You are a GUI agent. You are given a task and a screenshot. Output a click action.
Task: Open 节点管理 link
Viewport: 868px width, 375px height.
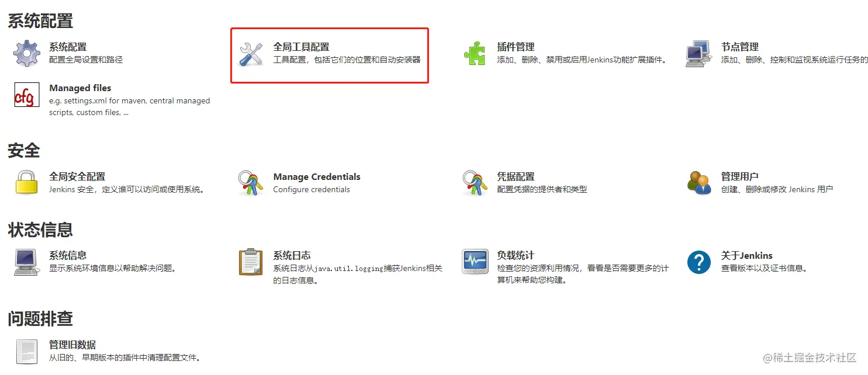pos(740,47)
